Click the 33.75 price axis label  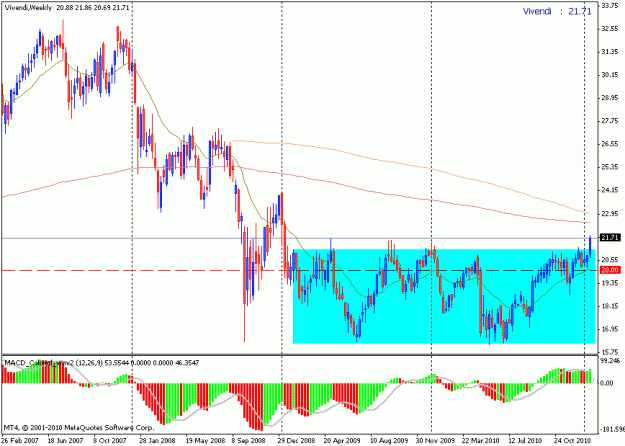(x=610, y=6)
